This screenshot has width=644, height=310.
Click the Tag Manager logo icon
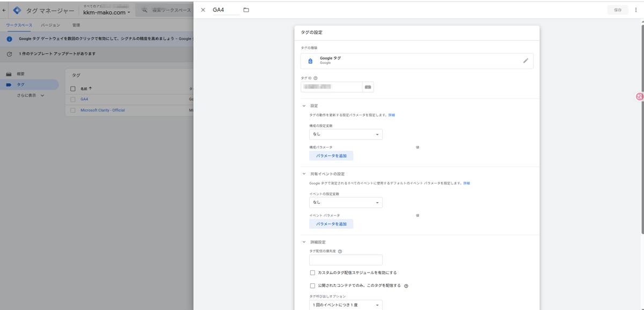tap(17, 10)
